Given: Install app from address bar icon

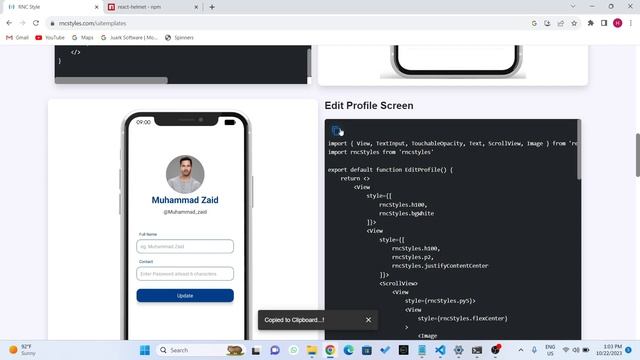Looking at the screenshot, I should point(547,23).
